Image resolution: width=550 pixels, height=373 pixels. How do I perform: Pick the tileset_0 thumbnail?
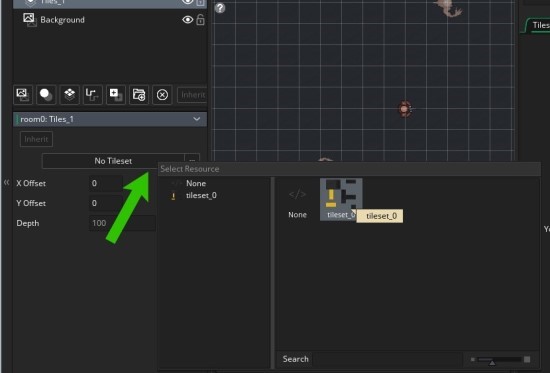coord(341,199)
